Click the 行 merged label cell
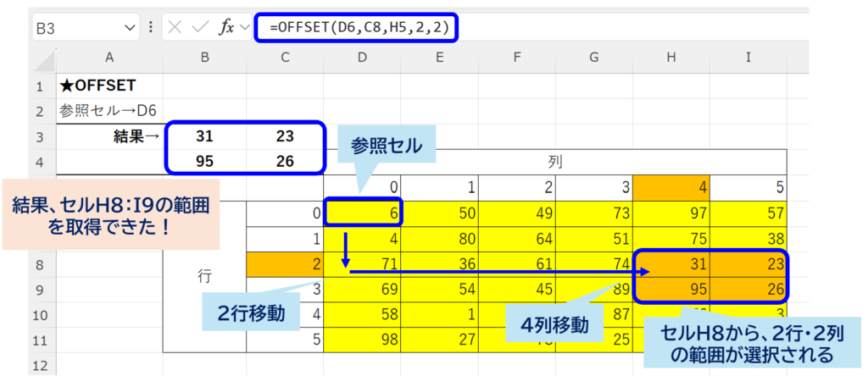The width and height of the screenshot is (868, 387). point(205,277)
